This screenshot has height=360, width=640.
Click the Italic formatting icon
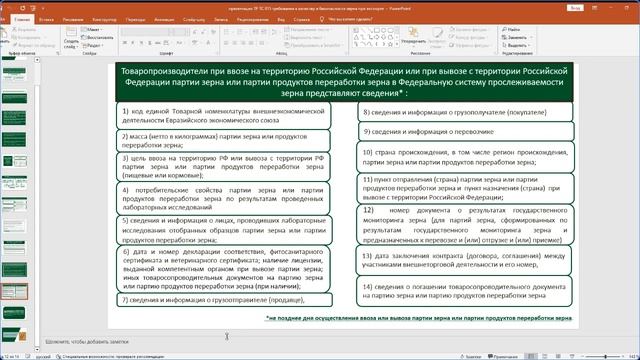pos(133,43)
